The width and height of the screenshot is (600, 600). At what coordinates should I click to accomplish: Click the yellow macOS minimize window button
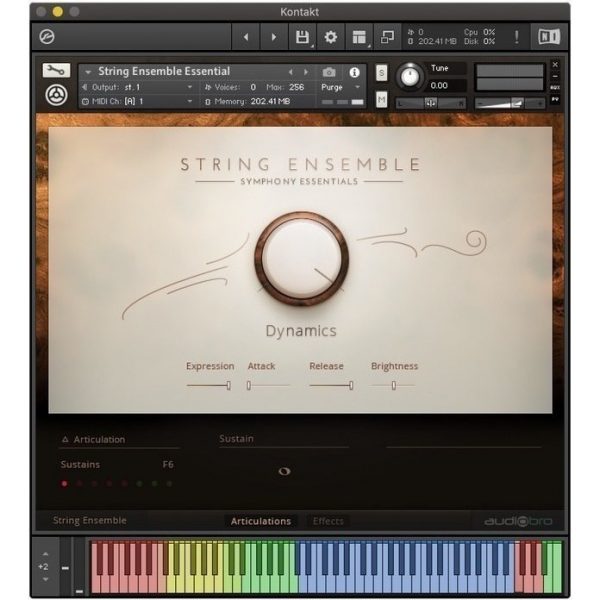click(58, 11)
